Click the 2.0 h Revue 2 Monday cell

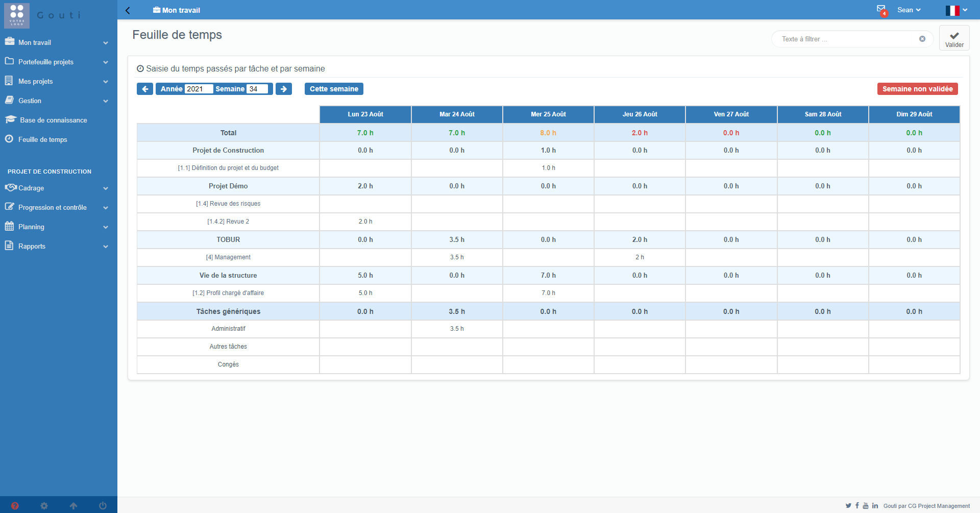(365, 222)
